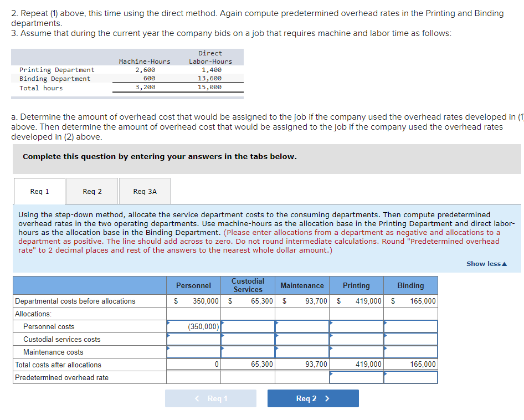Click the 'Departmental costs before allocations' row label

click(75, 301)
